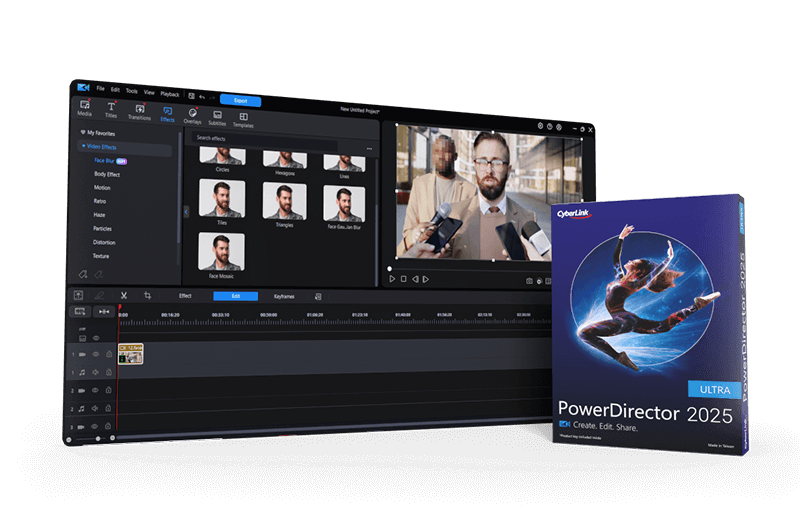The image size is (800, 525).
Task: Lock audio track 1
Action: click(109, 372)
